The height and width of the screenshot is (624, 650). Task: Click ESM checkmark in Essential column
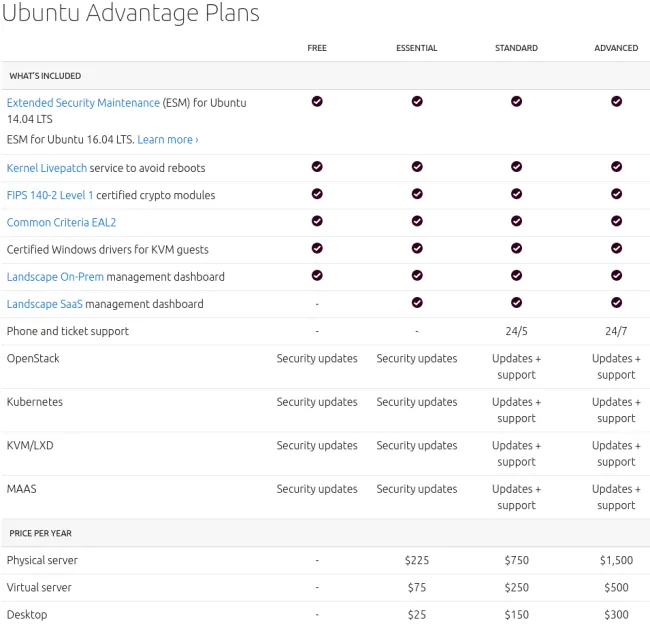(417, 101)
